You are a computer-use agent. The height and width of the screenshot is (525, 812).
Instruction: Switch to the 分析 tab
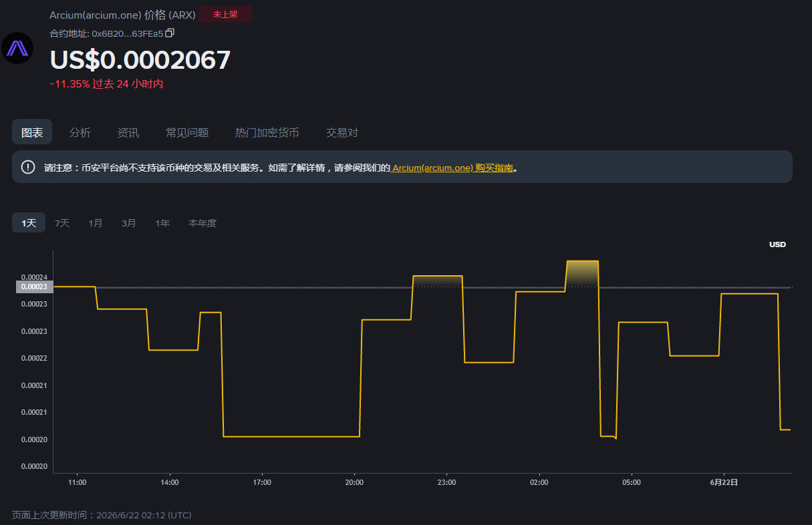coord(80,132)
